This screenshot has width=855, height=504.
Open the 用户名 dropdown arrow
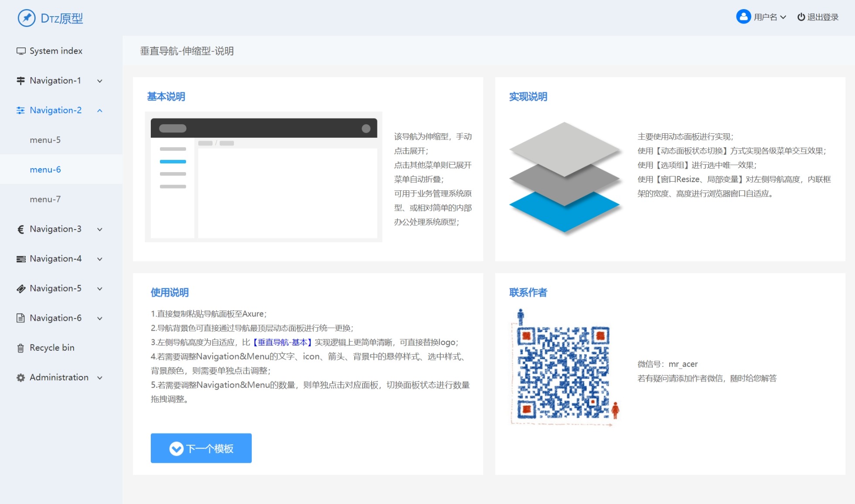(783, 17)
